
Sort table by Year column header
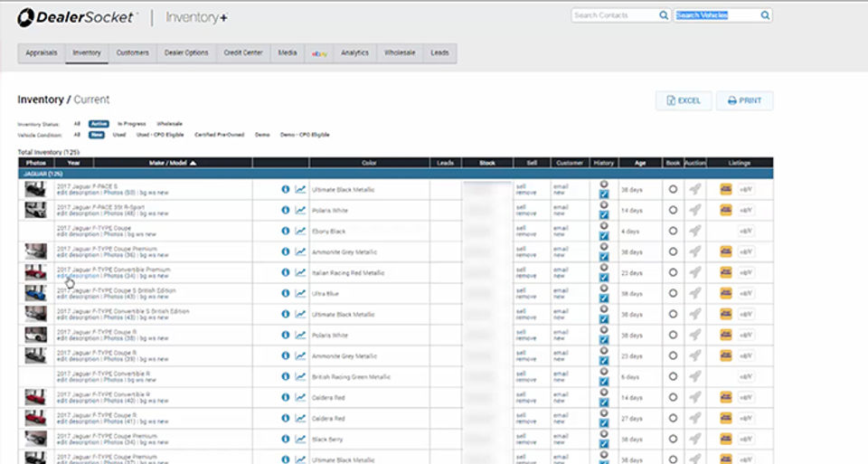click(73, 163)
